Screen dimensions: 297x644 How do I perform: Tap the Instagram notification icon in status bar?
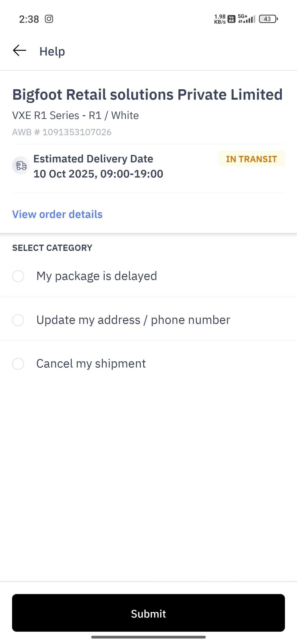click(x=49, y=19)
